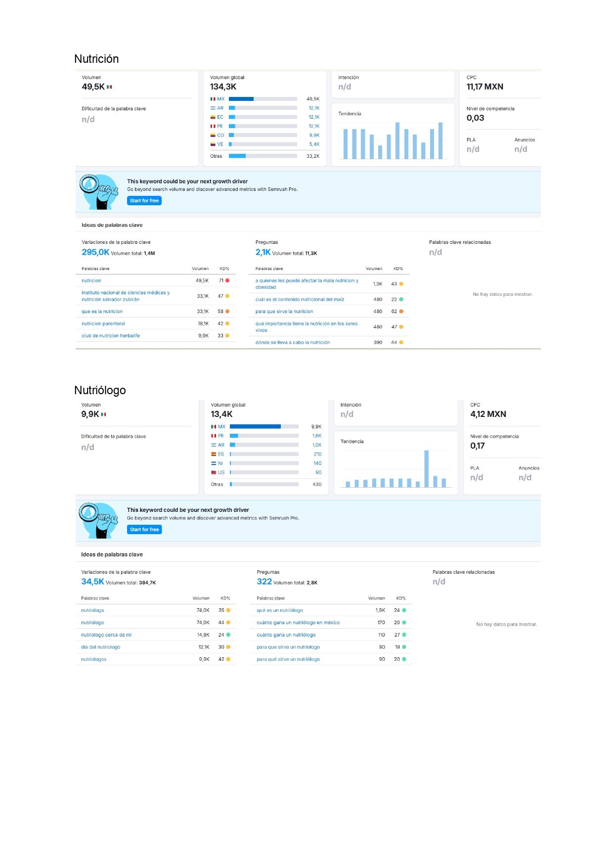
Task: Click the magnifier illustration in Nutrición Semrush banner
Action: (x=99, y=192)
